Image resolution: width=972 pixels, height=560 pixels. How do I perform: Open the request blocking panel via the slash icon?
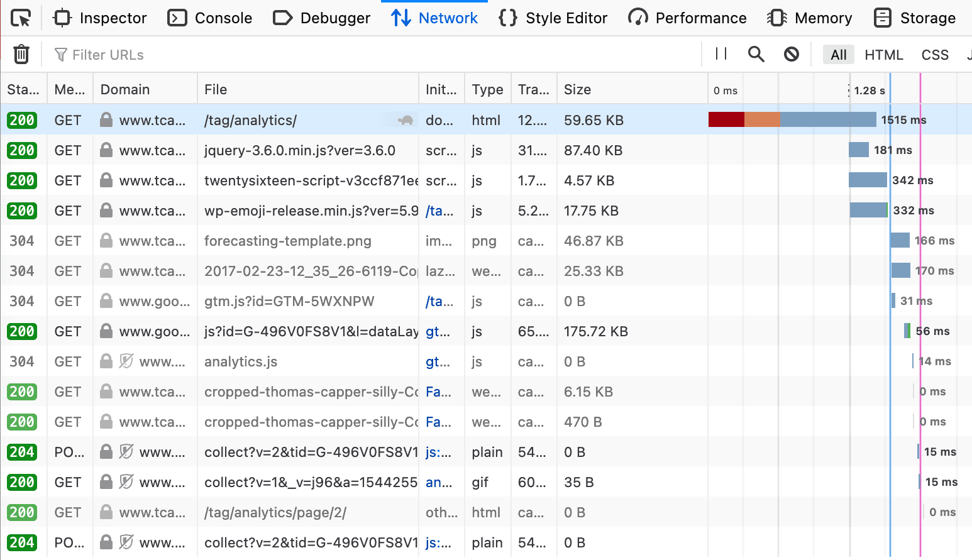[x=791, y=54]
